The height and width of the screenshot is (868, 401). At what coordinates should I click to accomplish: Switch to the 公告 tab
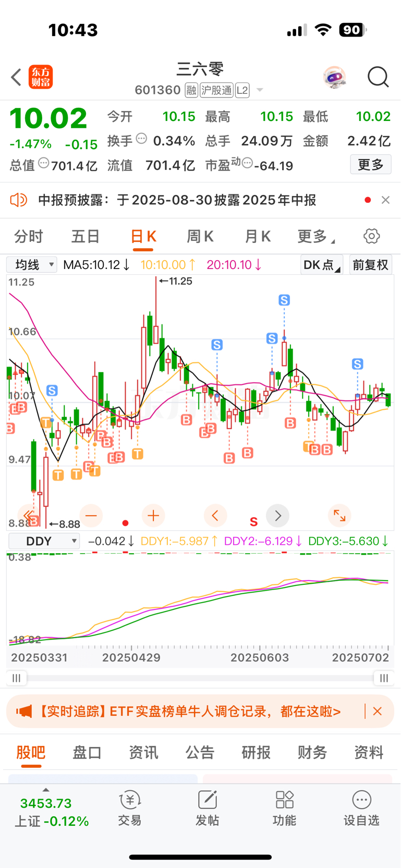200,752
